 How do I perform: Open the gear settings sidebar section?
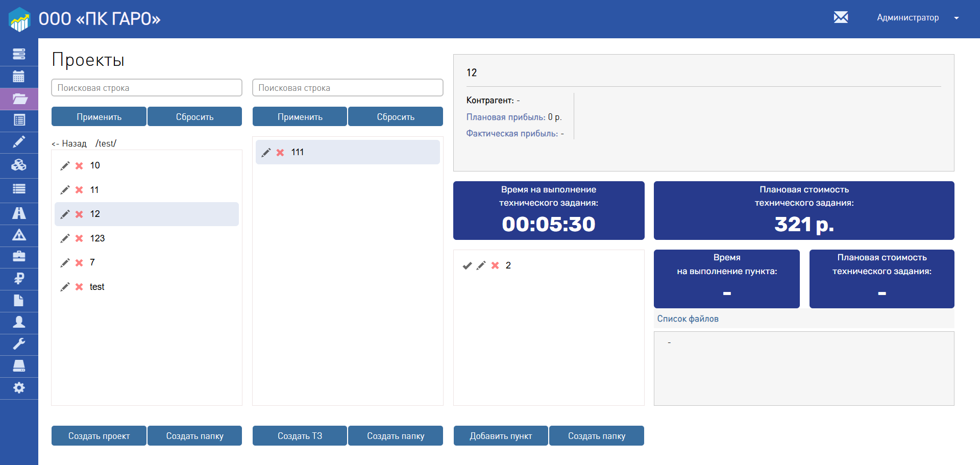pos(19,388)
